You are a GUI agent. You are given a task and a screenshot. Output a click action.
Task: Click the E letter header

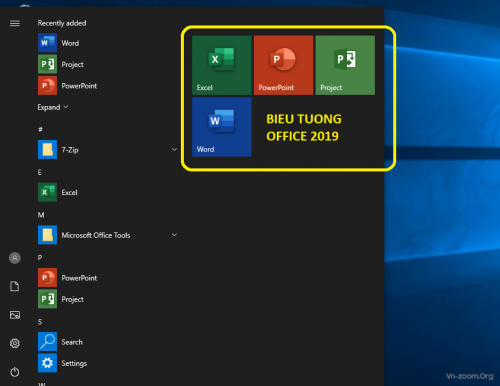tap(40, 172)
